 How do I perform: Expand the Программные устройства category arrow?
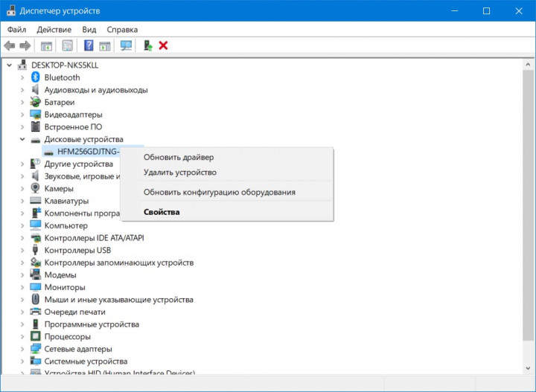pyautogui.click(x=22, y=324)
